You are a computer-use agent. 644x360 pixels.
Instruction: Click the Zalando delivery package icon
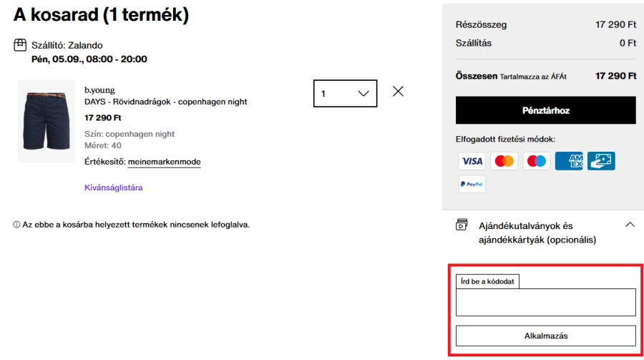click(20, 45)
